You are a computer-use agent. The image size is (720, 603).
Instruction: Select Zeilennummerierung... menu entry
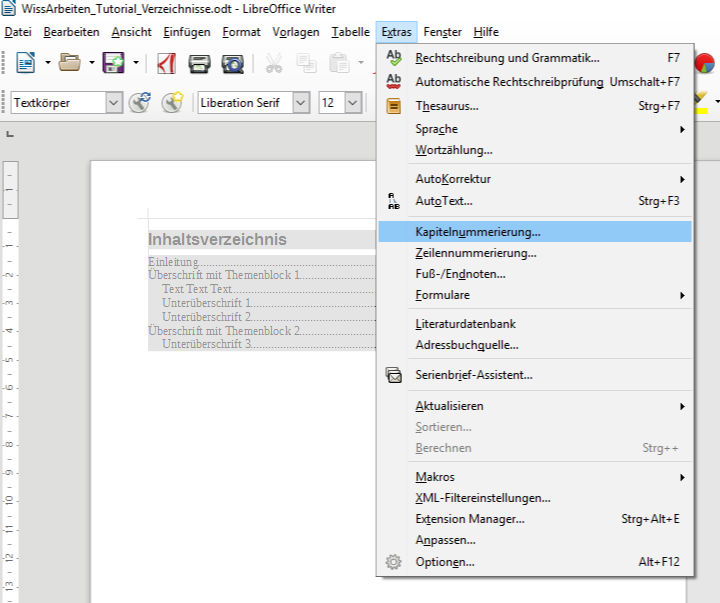coord(534,253)
